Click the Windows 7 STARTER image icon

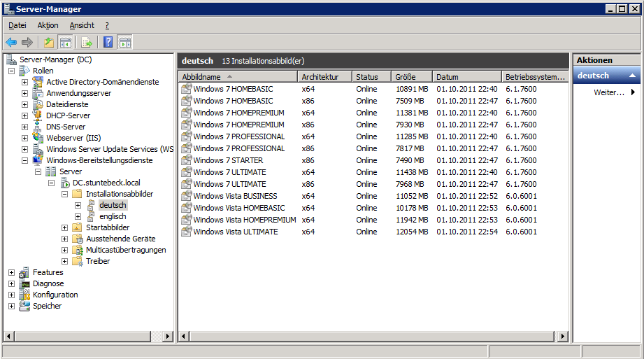[x=186, y=160]
